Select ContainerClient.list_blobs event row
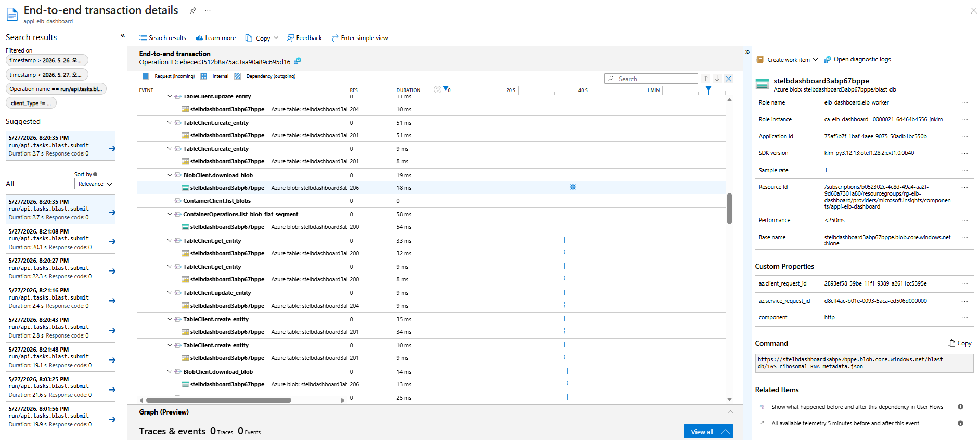This screenshot has width=980, height=440. coord(431,201)
